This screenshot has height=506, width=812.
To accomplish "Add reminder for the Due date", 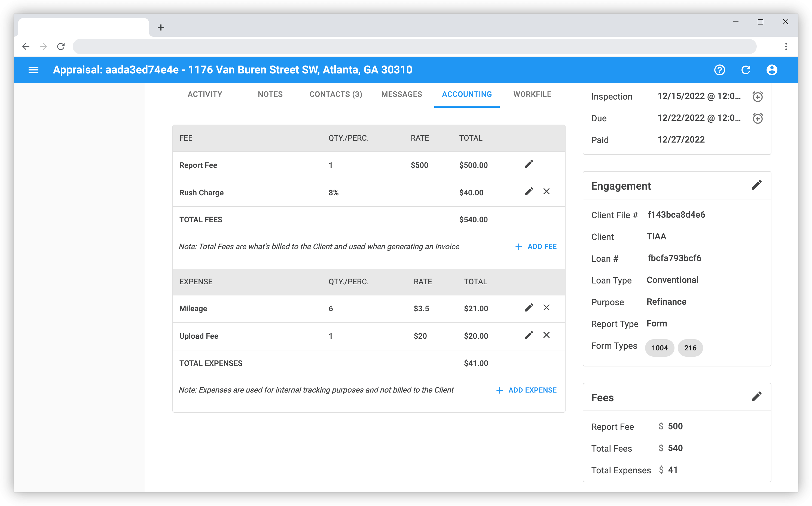I will click(x=757, y=118).
